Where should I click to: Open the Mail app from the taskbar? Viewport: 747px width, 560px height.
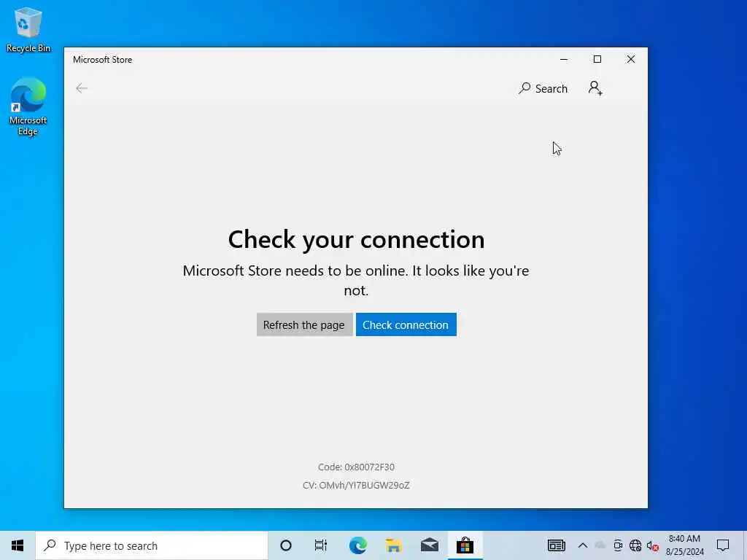click(x=429, y=545)
